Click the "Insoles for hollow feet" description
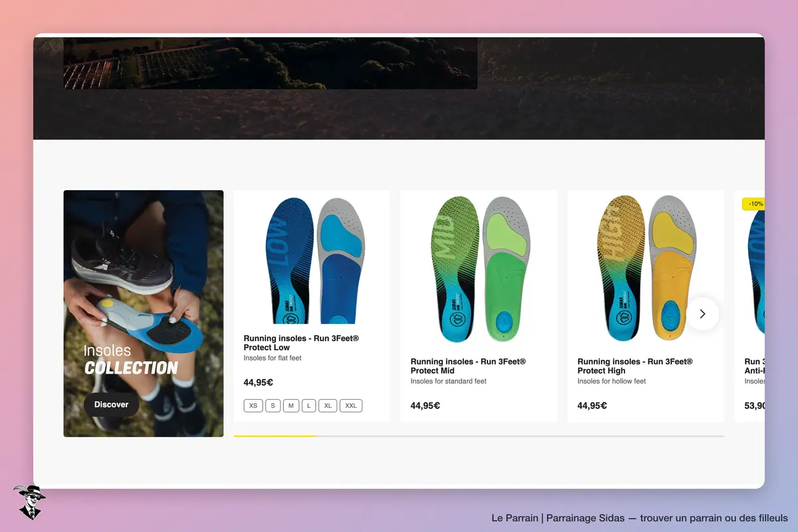The image size is (798, 532). click(612, 382)
